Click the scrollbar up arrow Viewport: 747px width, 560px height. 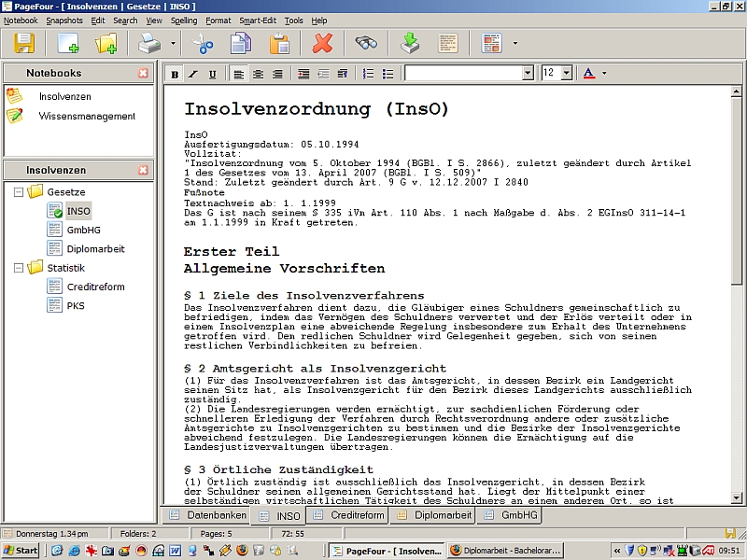point(736,91)
